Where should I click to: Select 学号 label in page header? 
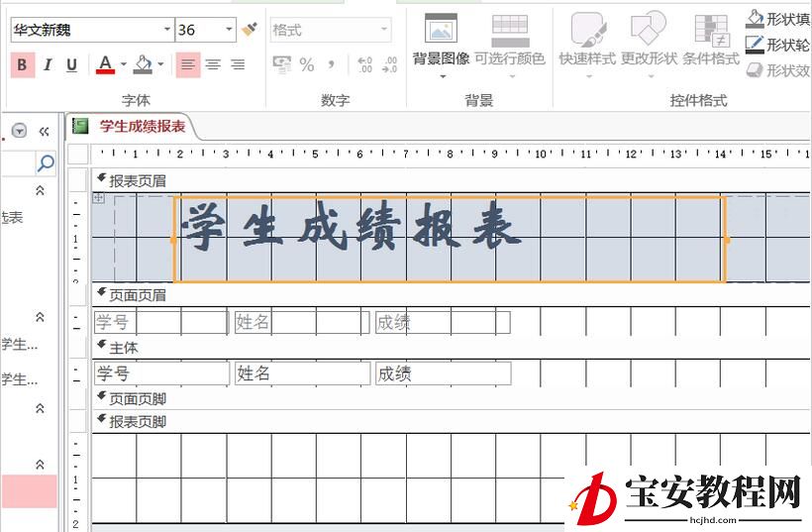tap(161, 322)
